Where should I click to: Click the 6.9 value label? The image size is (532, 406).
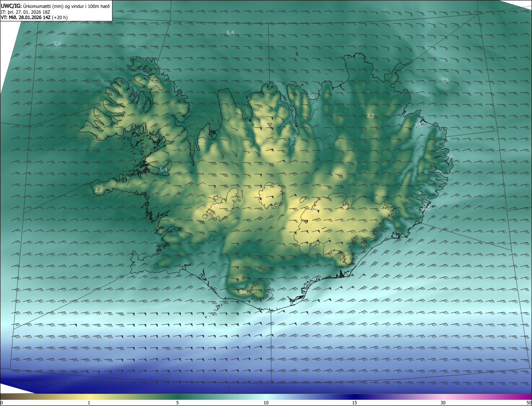click(x=294, y=137)
